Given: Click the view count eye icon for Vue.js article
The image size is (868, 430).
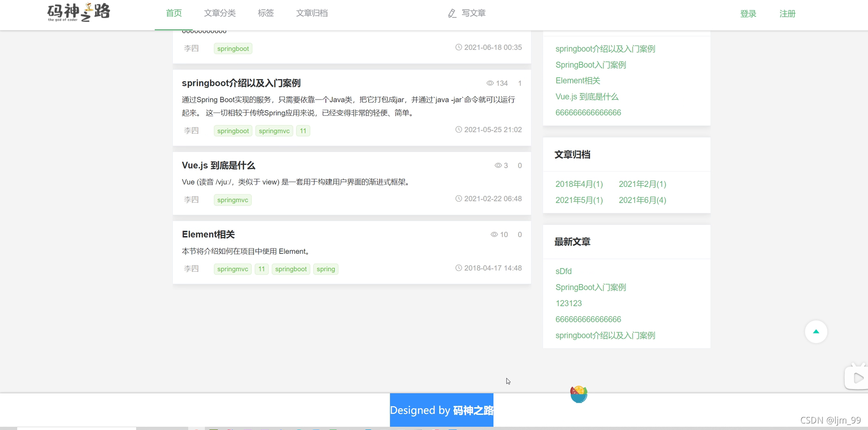Looking at the screenshot, I should [498, 165].
